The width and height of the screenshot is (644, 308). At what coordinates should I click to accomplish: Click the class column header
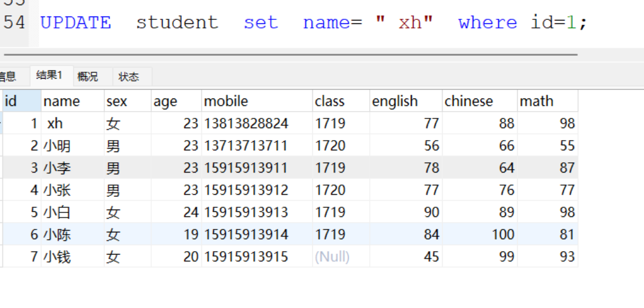pos(341,101)
